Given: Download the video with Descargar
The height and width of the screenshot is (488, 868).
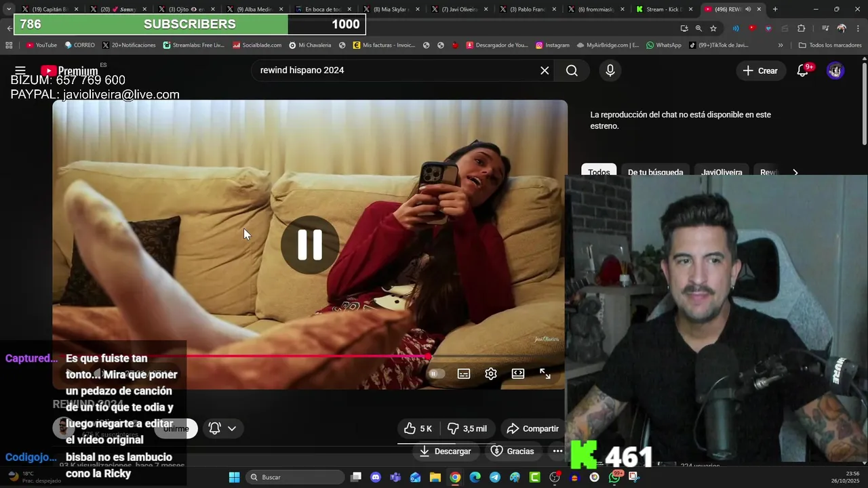Looking at the screenshot, I should pyautogui.click(x=446, y=451).
